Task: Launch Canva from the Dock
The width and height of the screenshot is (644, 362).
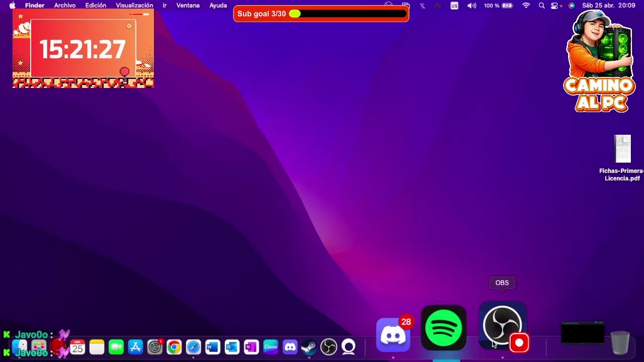Action: tap(271, 347)
